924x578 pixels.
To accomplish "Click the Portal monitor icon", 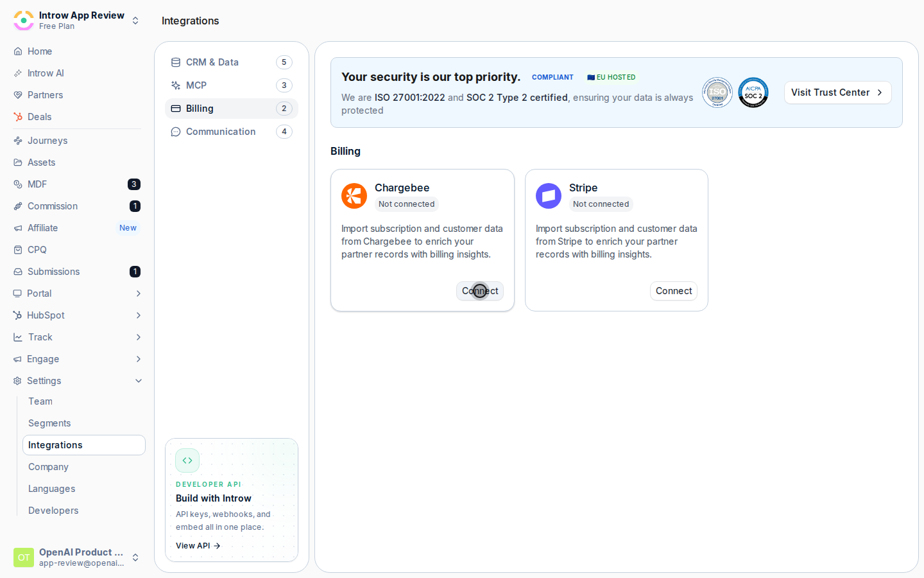I will (17, 293).
